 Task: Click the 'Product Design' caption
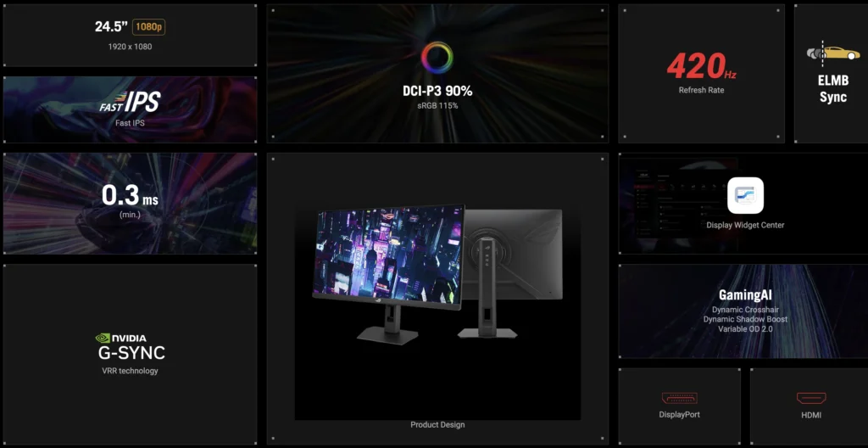(x=437, y=425)
